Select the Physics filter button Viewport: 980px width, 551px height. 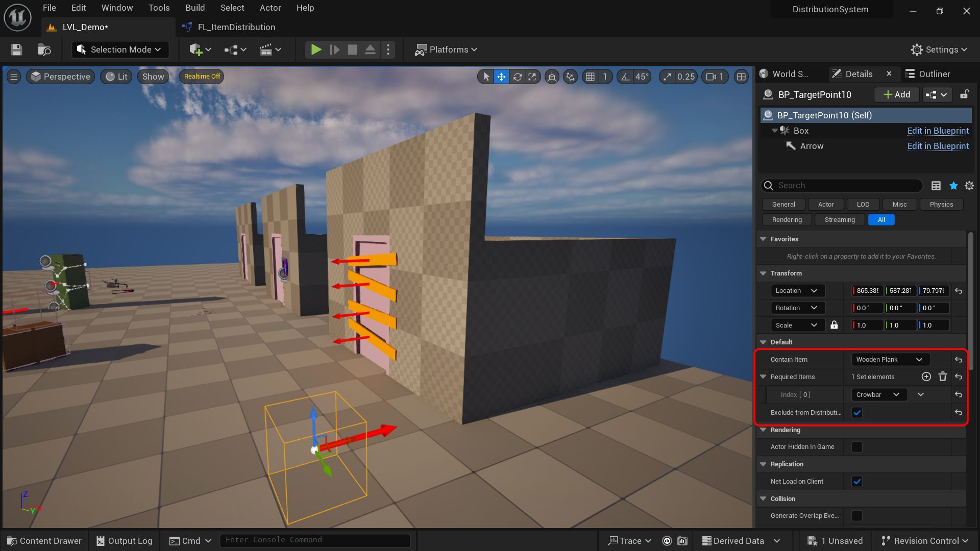(x=941, y=205)
